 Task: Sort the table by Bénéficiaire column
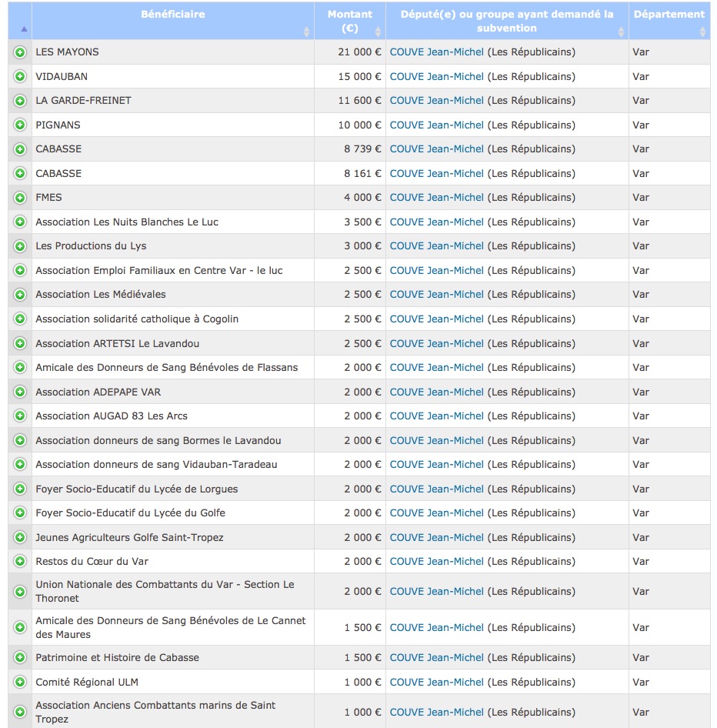coord(173,21)
